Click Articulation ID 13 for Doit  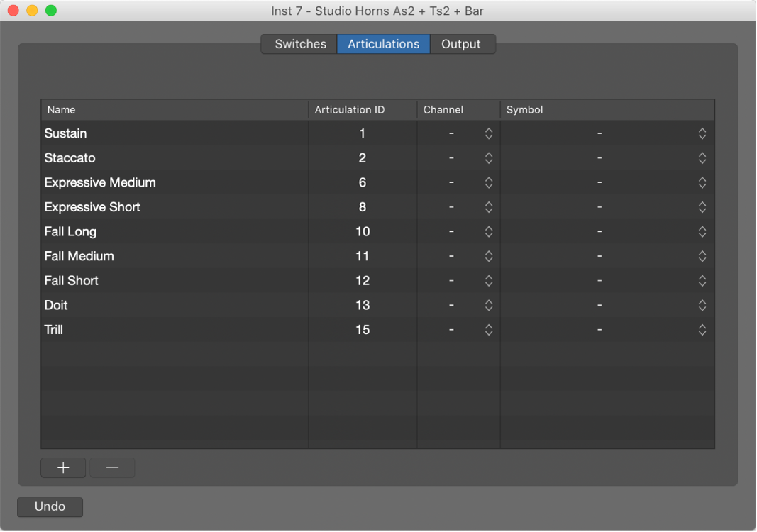(363, 305)
